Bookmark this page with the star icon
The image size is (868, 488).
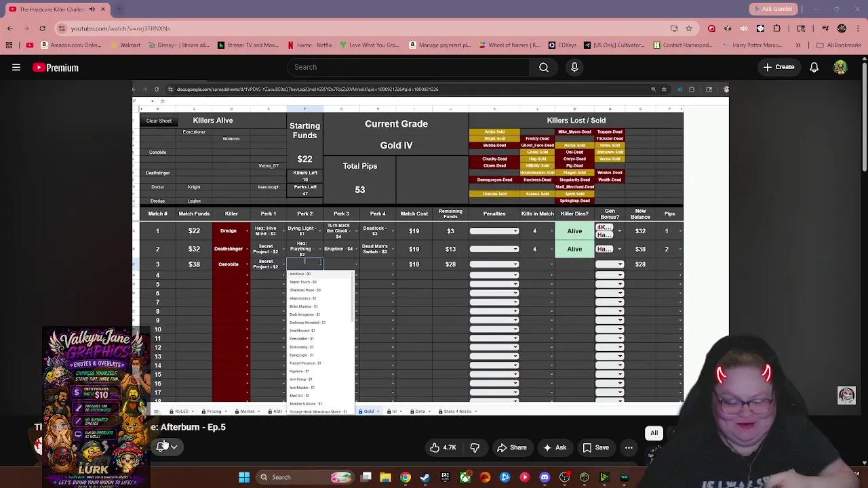(x=689, y=28)
